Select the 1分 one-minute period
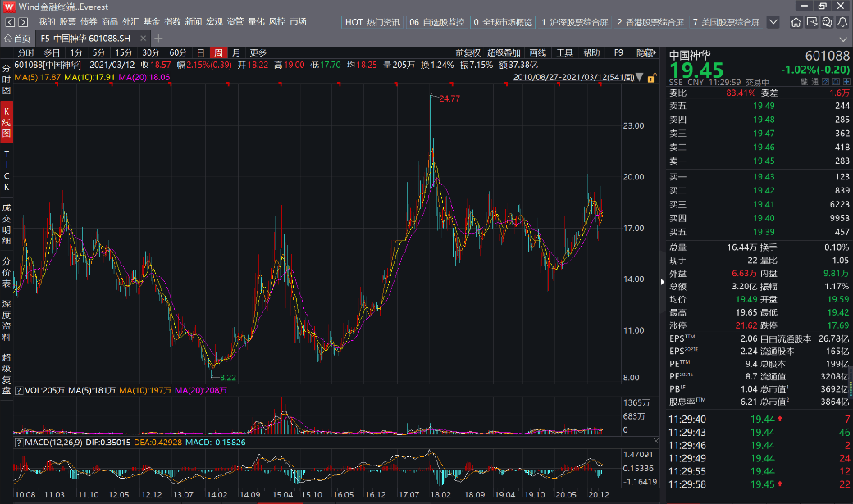 (x=76, y=52)
